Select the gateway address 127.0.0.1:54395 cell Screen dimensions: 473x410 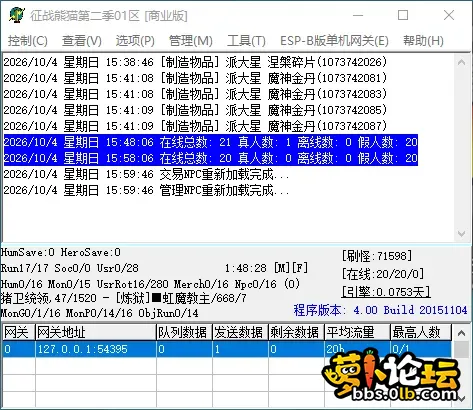click(96, 349)
